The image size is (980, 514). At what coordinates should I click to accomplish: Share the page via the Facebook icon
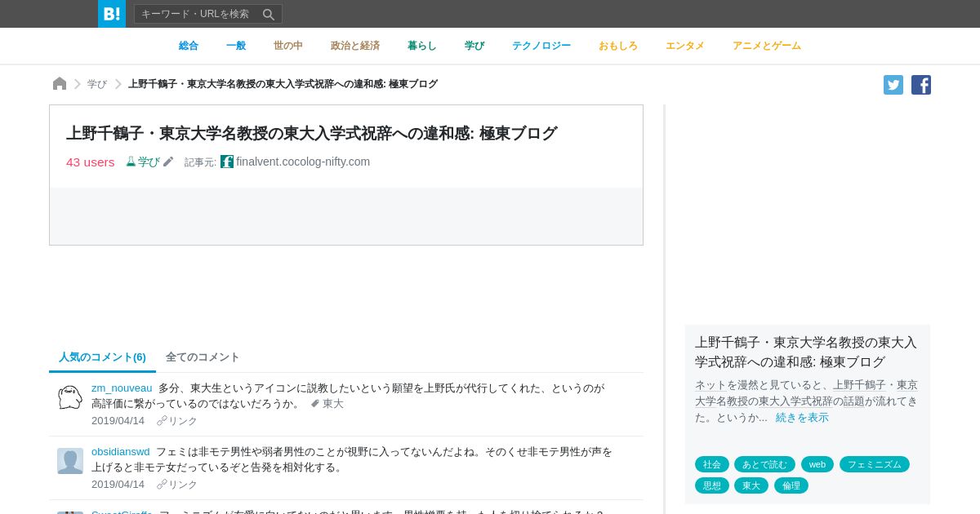[x=921, y=85]
